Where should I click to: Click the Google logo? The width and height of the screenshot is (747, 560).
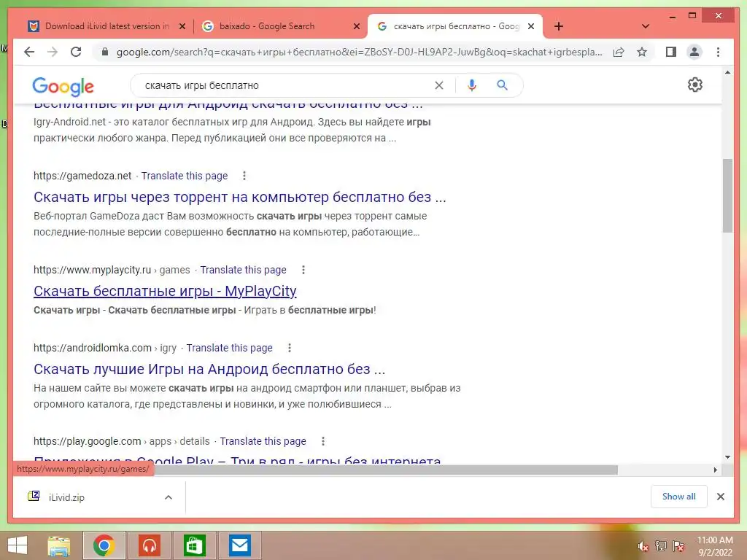tap(63, 86)
